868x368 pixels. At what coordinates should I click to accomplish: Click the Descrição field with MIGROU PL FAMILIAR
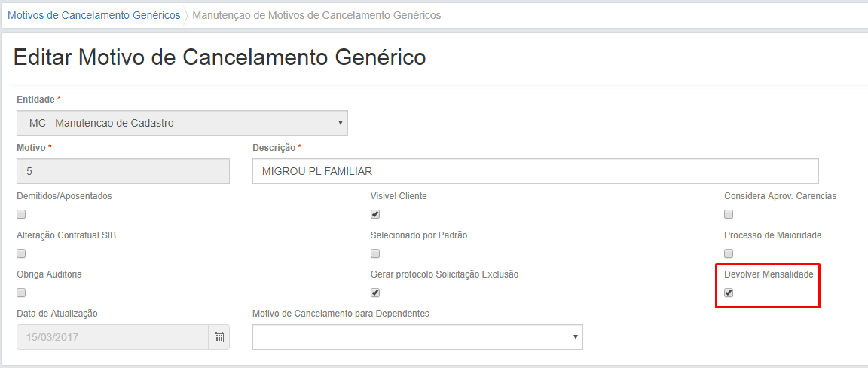click(535, 171)
